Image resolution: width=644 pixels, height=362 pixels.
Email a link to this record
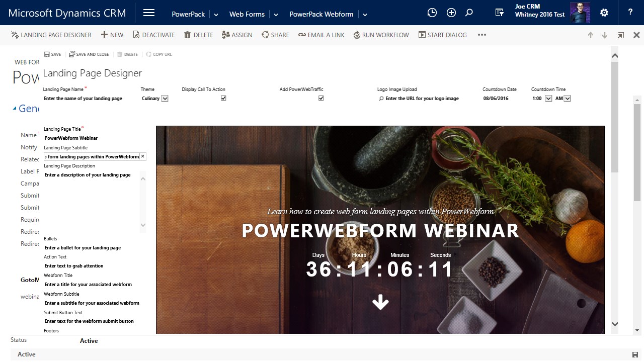coord(321,35)
